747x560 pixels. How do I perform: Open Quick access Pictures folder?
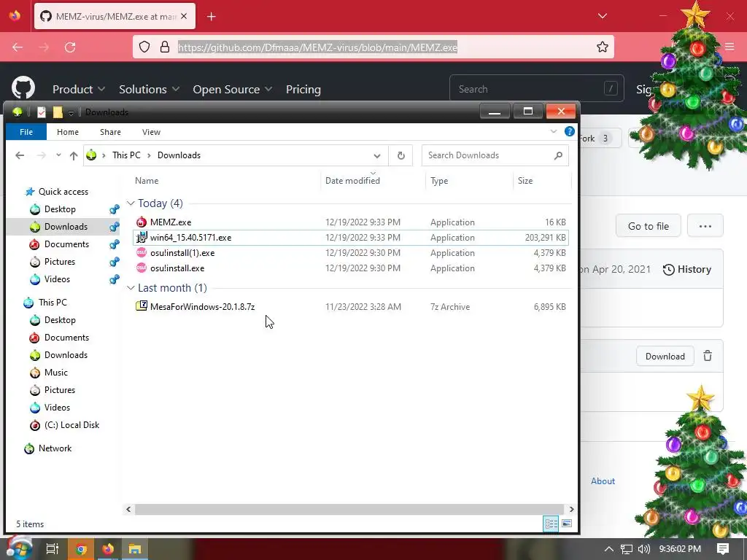[x=60, y=262]
